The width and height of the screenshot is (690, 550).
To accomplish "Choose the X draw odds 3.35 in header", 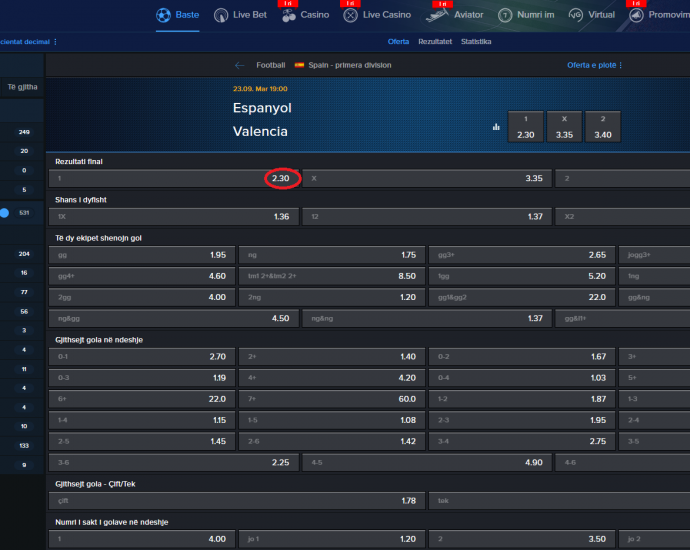I will pyautogui.click(x=564, y=126).
